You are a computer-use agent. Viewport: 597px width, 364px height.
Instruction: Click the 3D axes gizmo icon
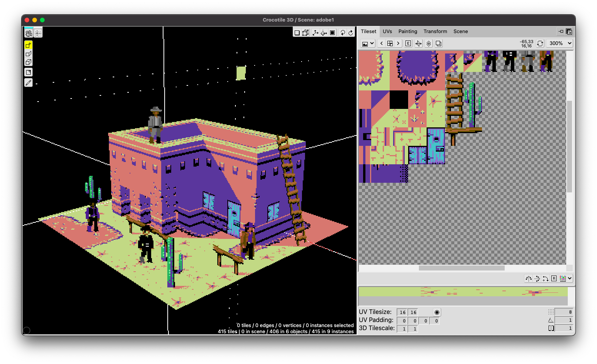coord(315,33)
